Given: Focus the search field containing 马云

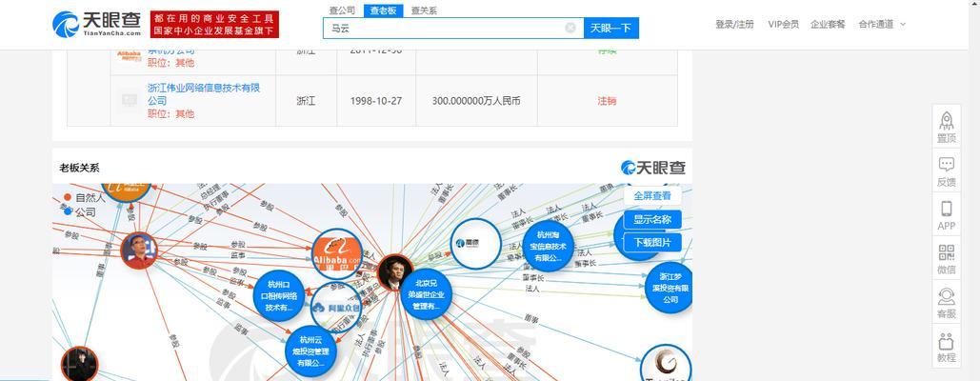Looking at the screenshot, I should [453, 28].
